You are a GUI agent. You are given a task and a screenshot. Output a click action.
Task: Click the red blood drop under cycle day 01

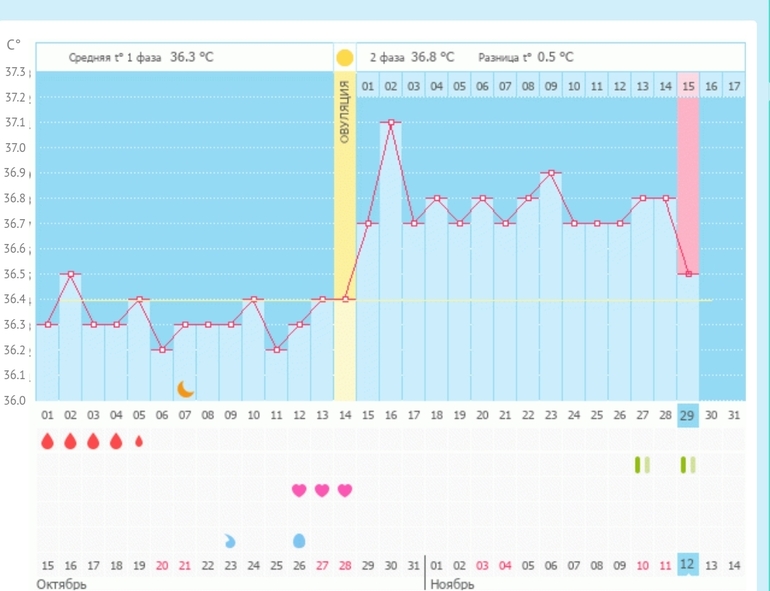[x=47, y=441]
